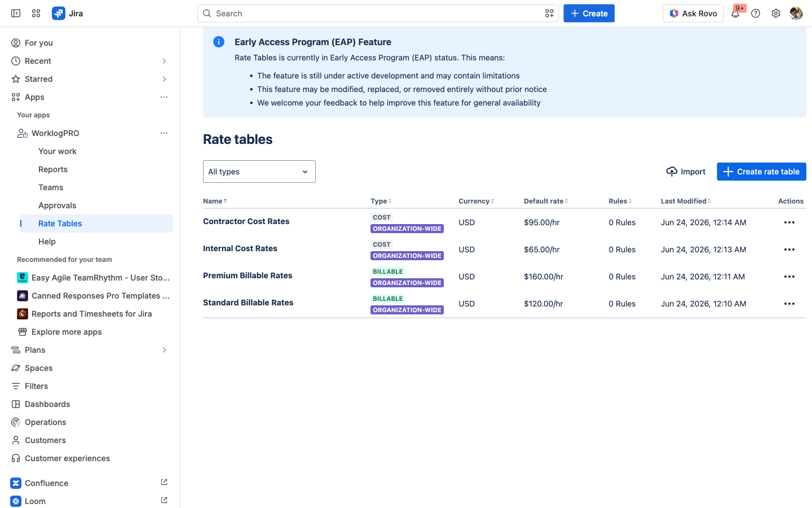This screenshot has width=812, height=508.
Task: Click Canned Responses Pro Templates icon
Action: coord(23,296)
